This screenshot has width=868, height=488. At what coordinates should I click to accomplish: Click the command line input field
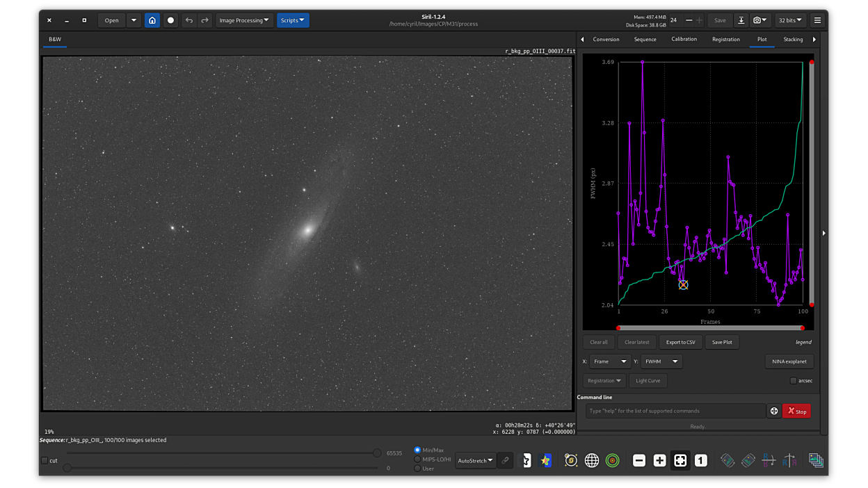click(x=675, y=411)
